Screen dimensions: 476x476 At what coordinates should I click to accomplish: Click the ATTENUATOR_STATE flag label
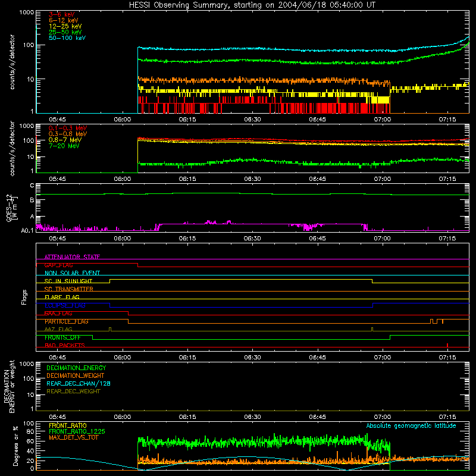[x=72, y=257]
